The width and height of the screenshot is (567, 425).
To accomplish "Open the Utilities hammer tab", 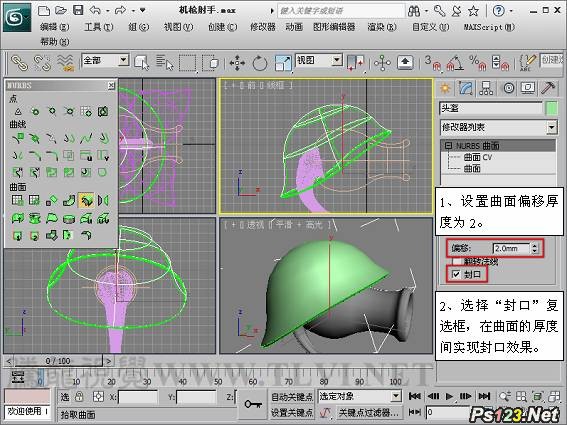I will pyautogui.click(x=548, y=88).
